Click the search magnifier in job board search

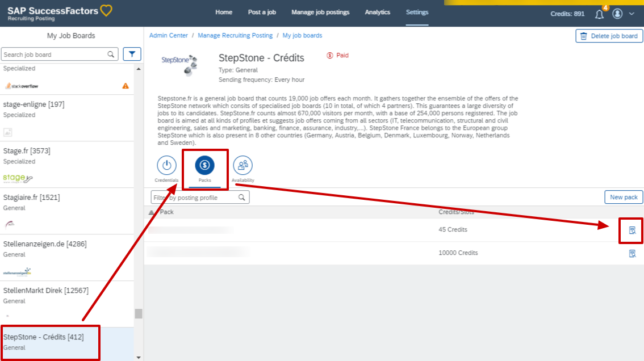pyautogui.click(x=111, y=54)
